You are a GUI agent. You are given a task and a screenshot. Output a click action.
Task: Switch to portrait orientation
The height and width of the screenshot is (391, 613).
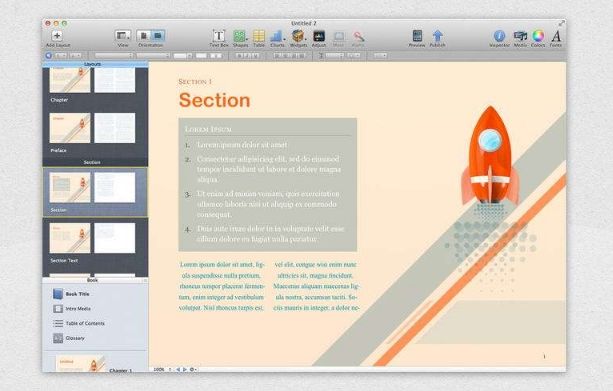pyautogui.click(x=144, y=36)
